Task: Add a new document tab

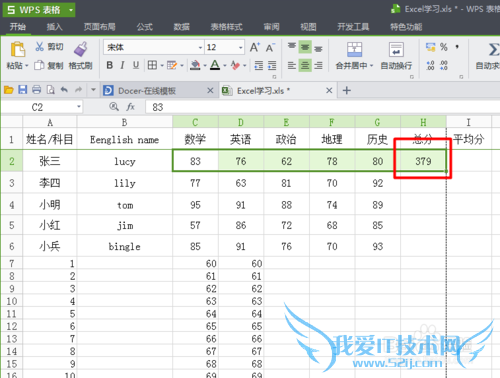Action: [x=347, y=90]
